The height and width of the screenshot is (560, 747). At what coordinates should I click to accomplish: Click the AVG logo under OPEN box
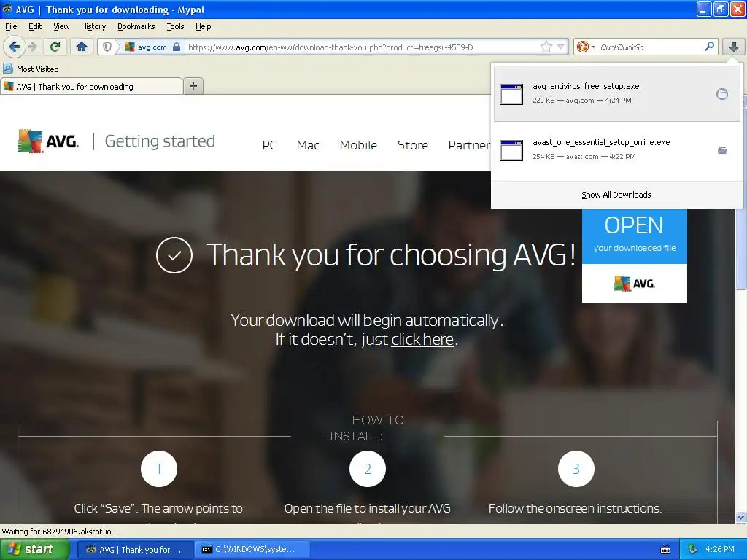[634, 284]
